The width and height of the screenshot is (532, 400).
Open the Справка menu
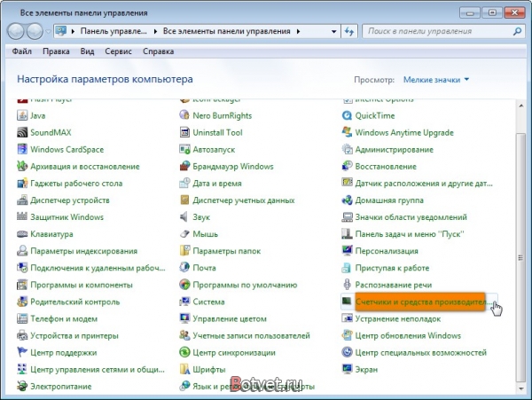click(158, 51)
